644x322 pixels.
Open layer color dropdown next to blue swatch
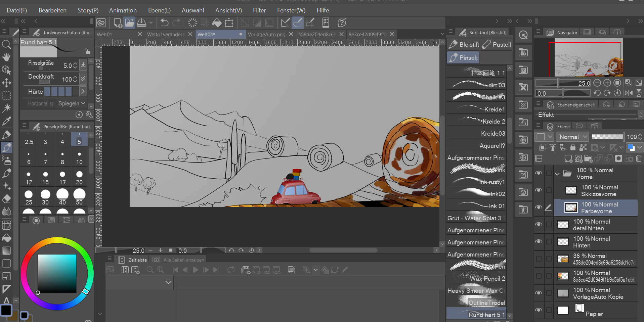[640, 147]
